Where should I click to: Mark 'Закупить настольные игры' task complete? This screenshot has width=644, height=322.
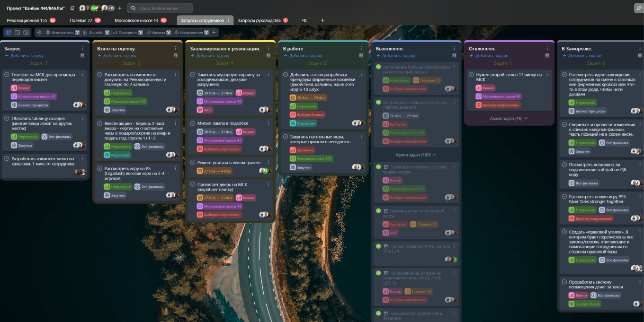tap(286, 136)
